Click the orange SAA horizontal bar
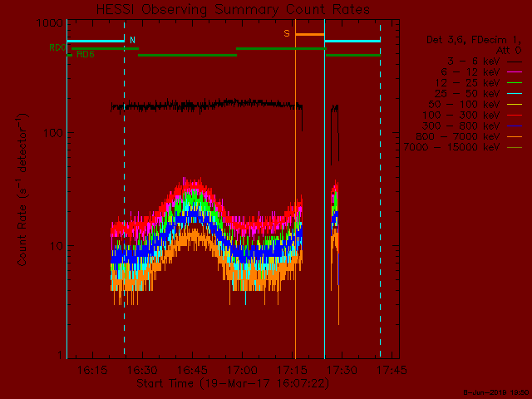The width and height of the screenshot is (532, 399). coord(310,34)
